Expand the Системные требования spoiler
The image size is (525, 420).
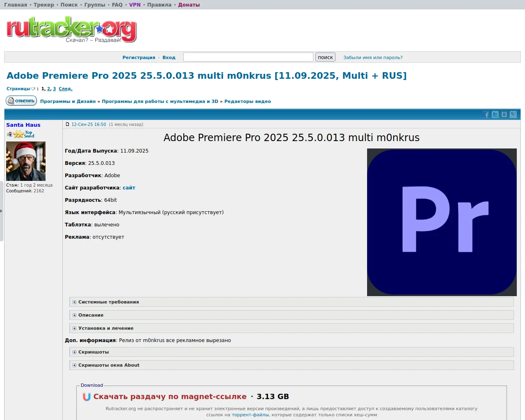[x=292, y=302]
